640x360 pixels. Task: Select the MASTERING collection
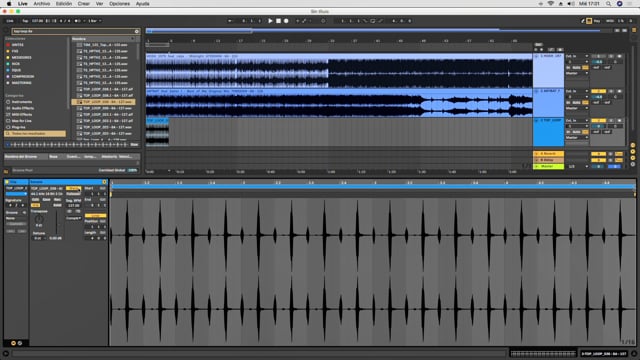21,83
